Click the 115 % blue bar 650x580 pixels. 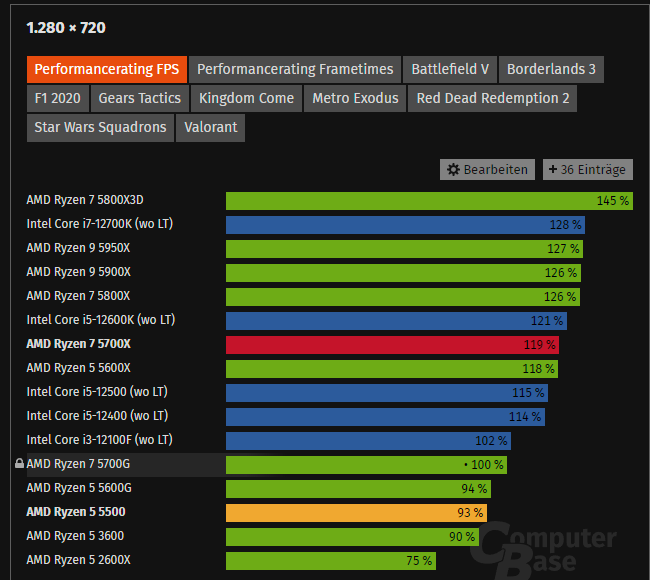click(387, 393)
